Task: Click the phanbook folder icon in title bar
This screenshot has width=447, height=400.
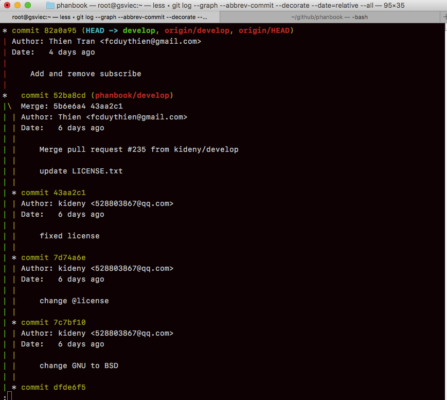Action: pyautogui.click(x=50, y=5)
